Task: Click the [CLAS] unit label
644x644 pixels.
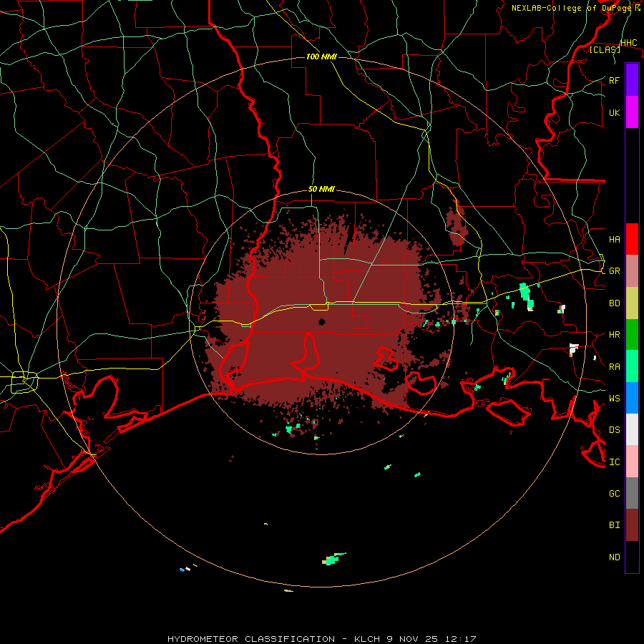Action: (605, 49)
